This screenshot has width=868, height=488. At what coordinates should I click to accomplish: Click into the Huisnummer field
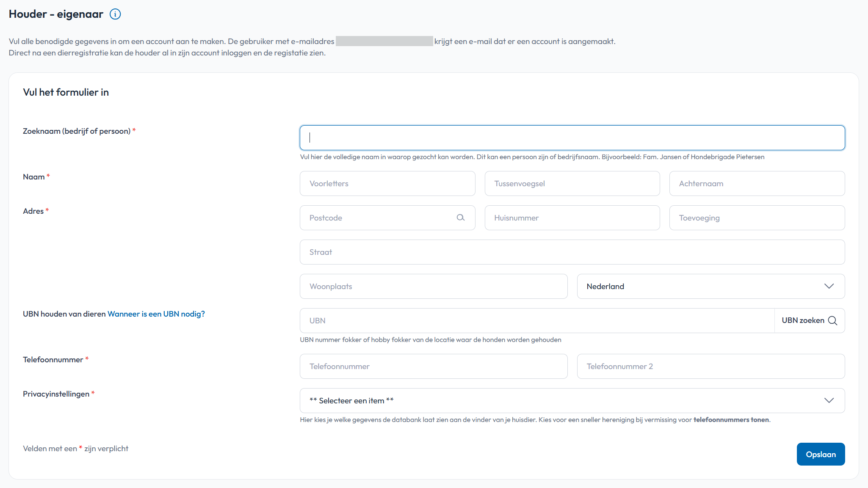[572, 218]
